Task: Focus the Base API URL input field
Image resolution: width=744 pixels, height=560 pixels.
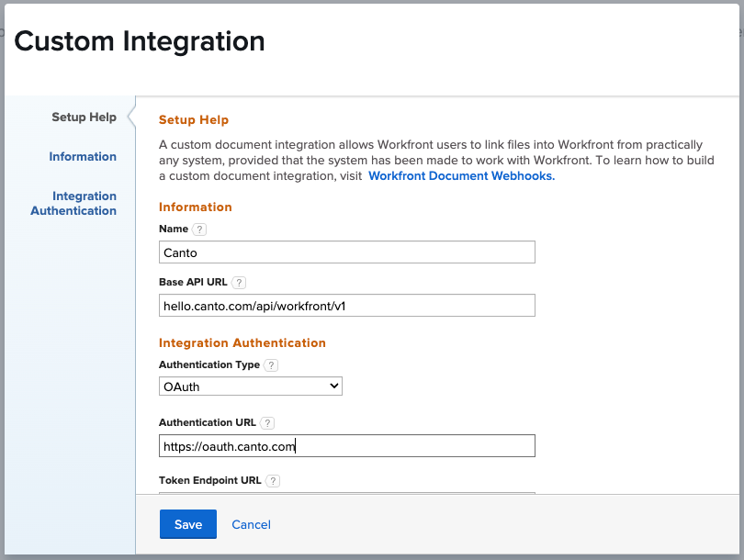Action: click(347, 306)
